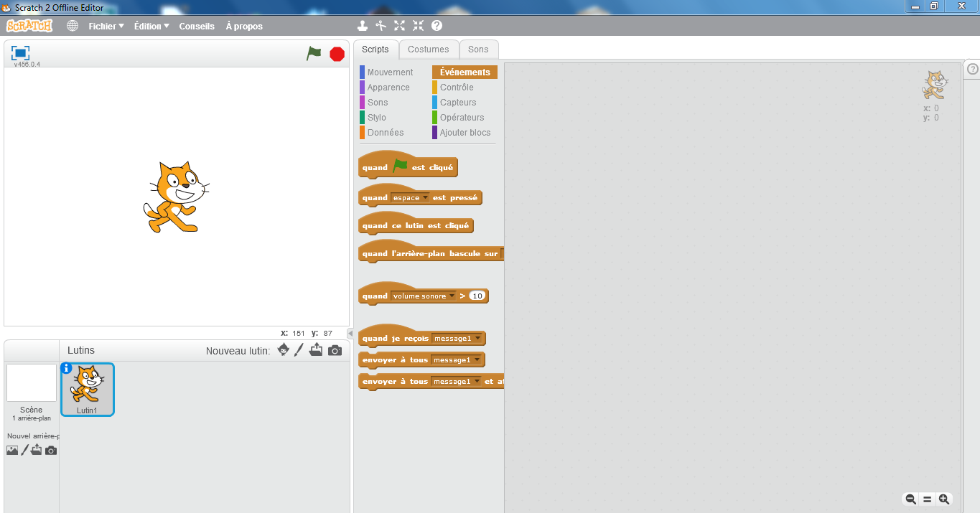Open the volume sonore dropdown
This screenshot has width=980, height=513.
pyautogui.click(x=452, y=295)
